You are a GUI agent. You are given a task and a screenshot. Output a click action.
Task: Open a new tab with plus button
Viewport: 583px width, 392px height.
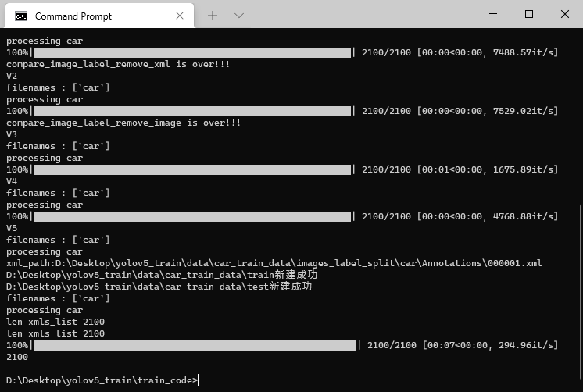[213, 16]
